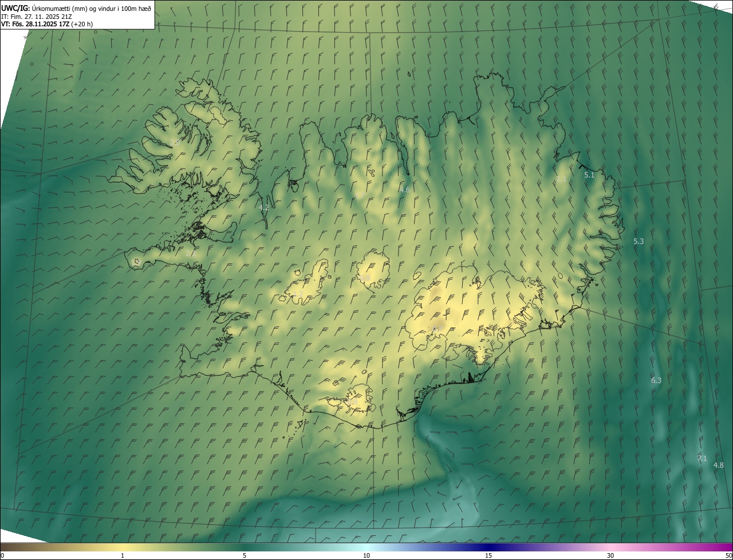Click the 4.2 value label
The height and width of the screenshot is (560, 733).
pos(264,208)
